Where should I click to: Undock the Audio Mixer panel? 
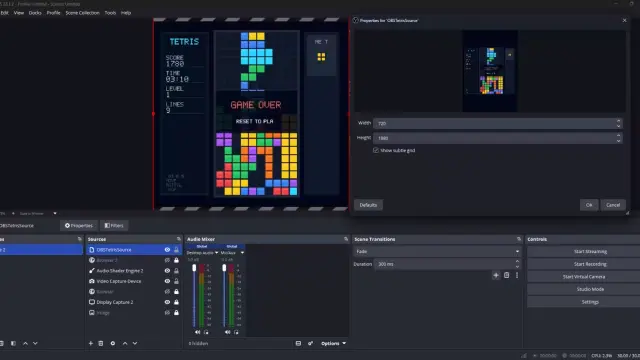346,239
